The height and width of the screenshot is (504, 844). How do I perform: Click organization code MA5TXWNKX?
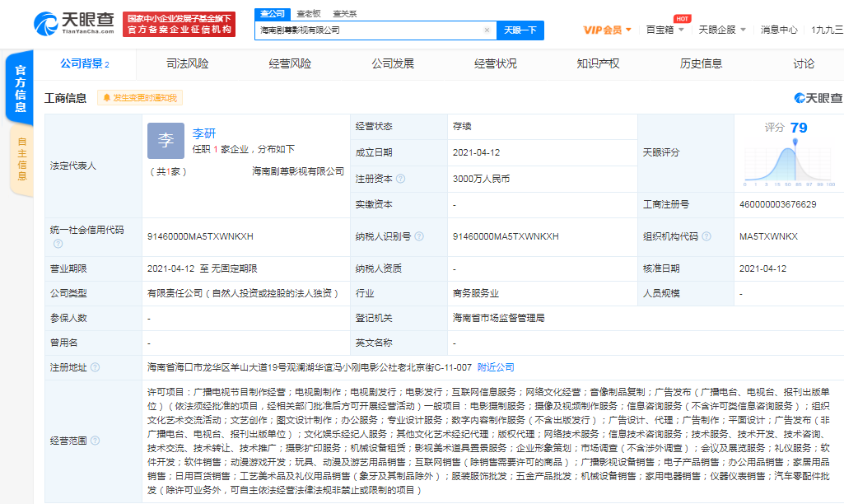pos(768,236)
